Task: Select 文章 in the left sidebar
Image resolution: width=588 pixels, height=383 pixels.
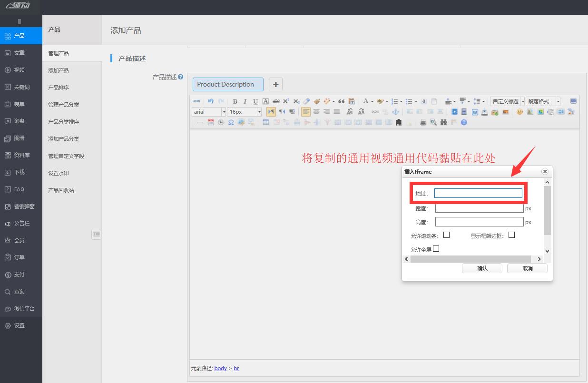Action: pos(19,53)
